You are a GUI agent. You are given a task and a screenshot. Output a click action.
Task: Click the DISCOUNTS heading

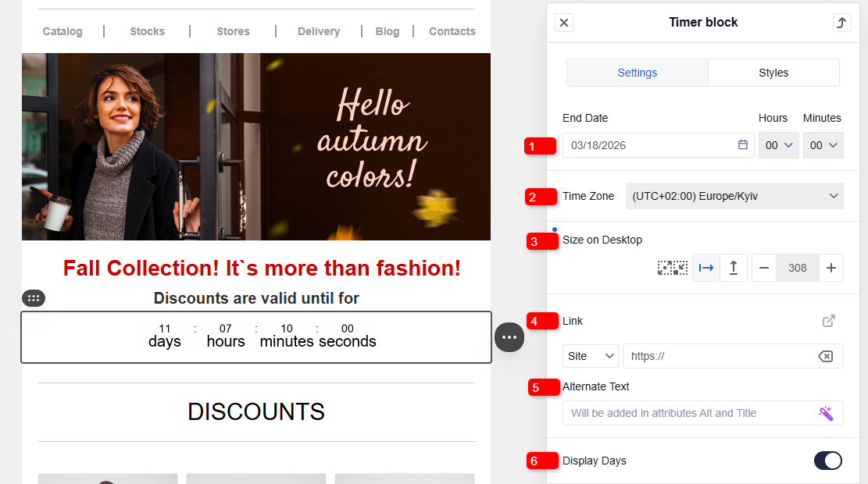pos(256,411)
